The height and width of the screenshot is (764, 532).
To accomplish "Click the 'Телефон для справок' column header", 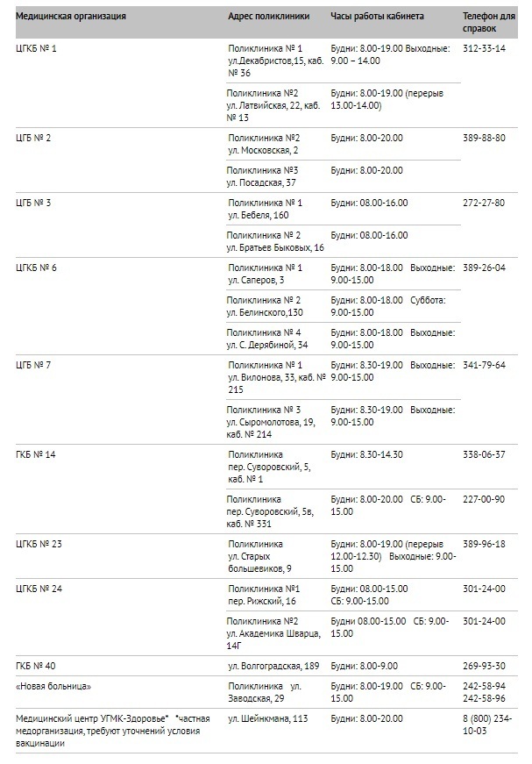I will 489,22.
